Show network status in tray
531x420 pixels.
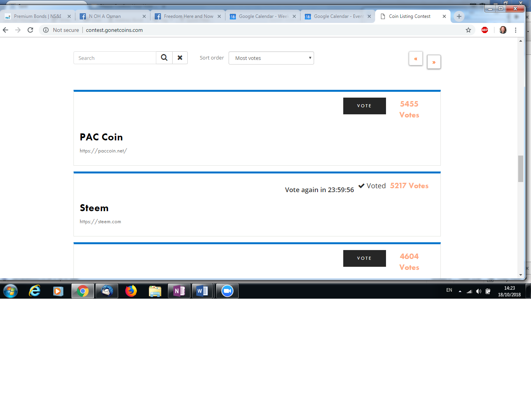(x=469, y=291)
